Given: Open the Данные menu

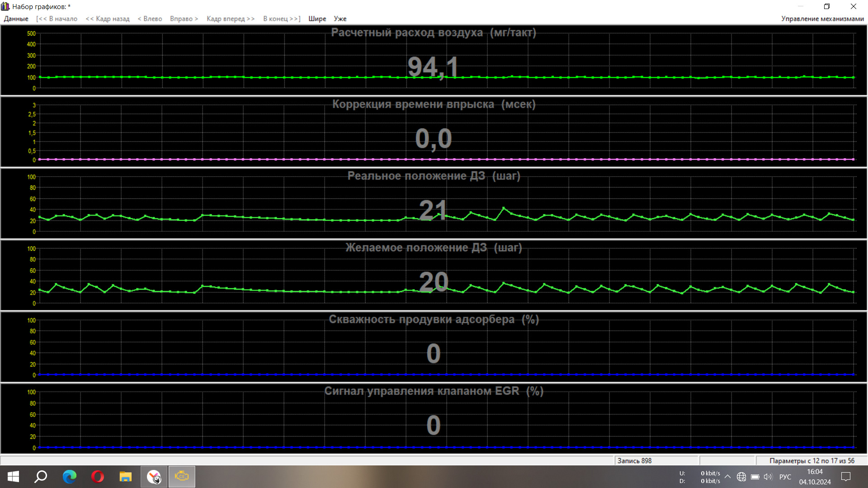Looking at the screenshot, I should click(x=16, y=19).
